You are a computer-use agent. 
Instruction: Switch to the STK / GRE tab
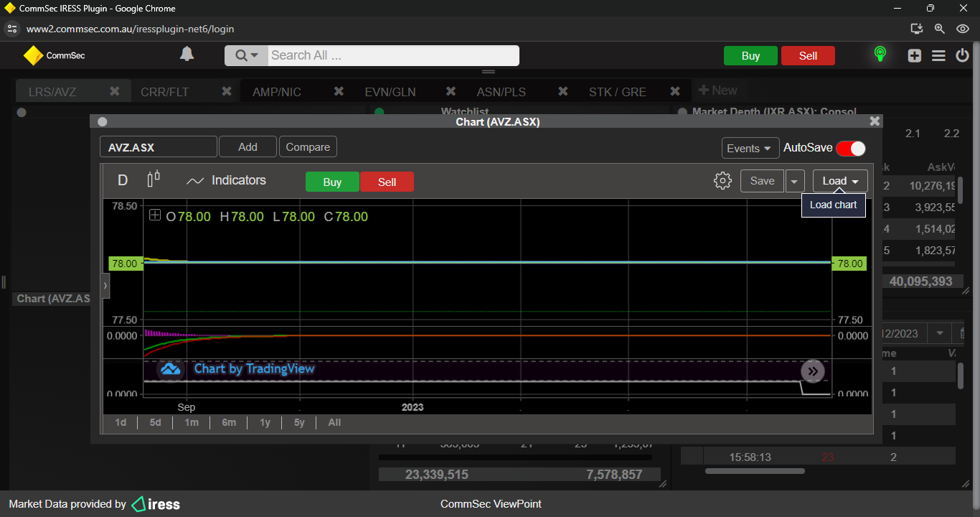click(x=618, y=92)
